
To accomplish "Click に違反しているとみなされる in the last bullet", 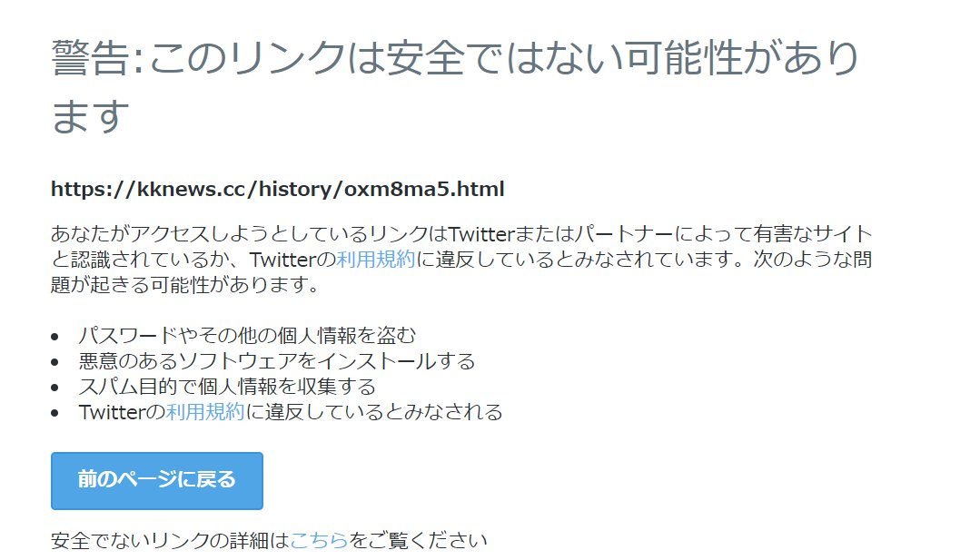I will [x=374, y=412].
